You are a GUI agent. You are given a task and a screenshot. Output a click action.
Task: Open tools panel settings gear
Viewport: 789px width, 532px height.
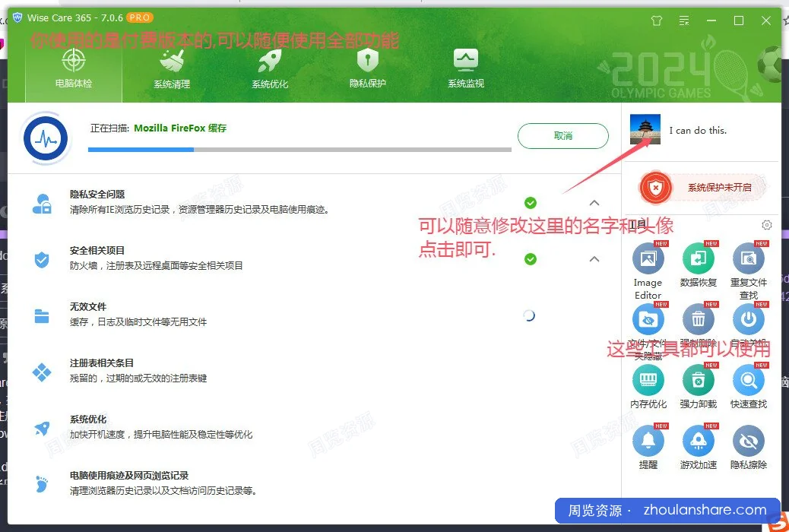[x=766, y=225]
